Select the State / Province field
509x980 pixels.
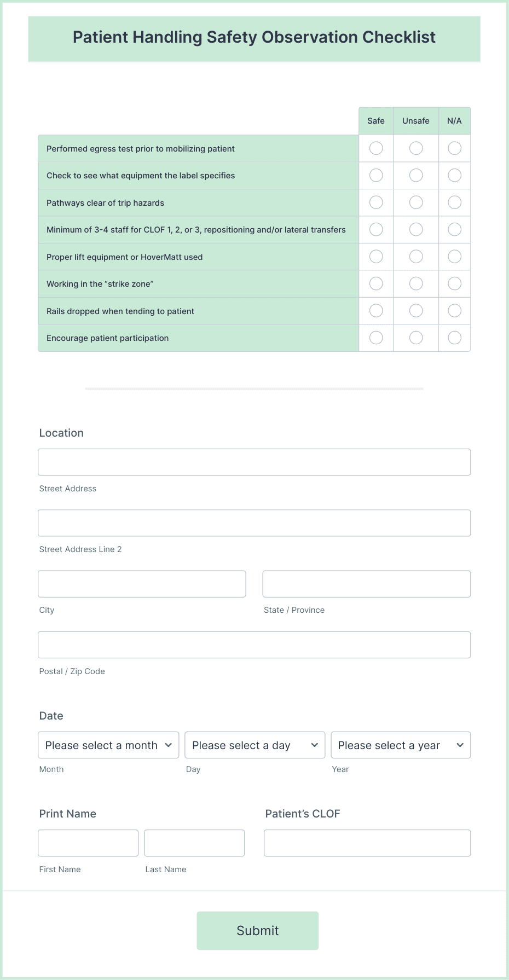click(x=366, y=583)
